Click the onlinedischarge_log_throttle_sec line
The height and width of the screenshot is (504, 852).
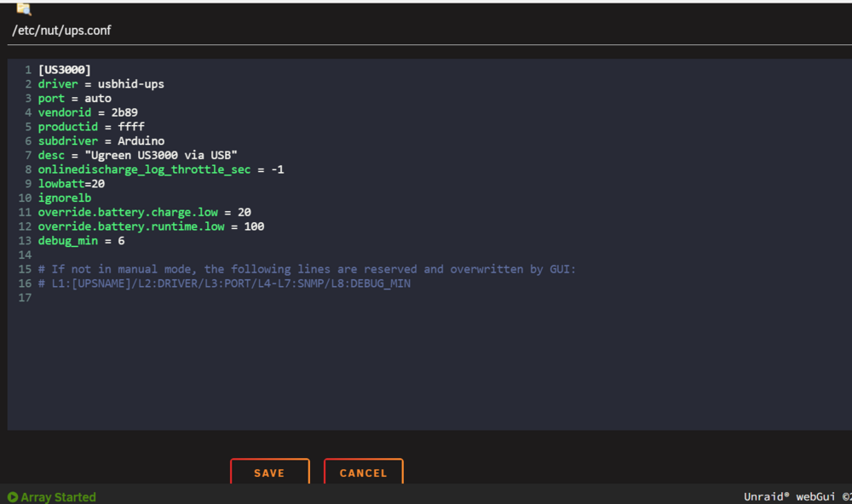pyautogui.click(x=161, y=169)
